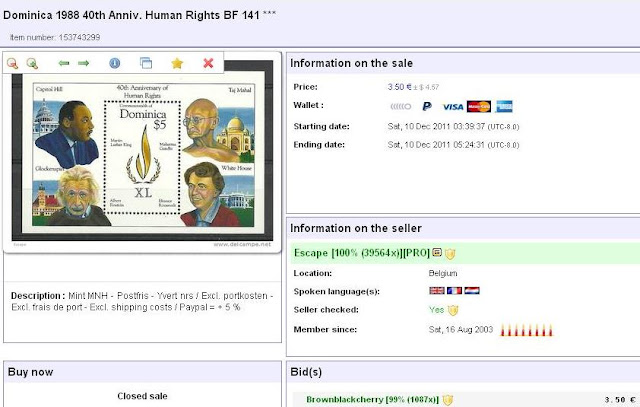Click the English flag language icon
Viewport: 640px width, 407px height.
tap(437, 291)
